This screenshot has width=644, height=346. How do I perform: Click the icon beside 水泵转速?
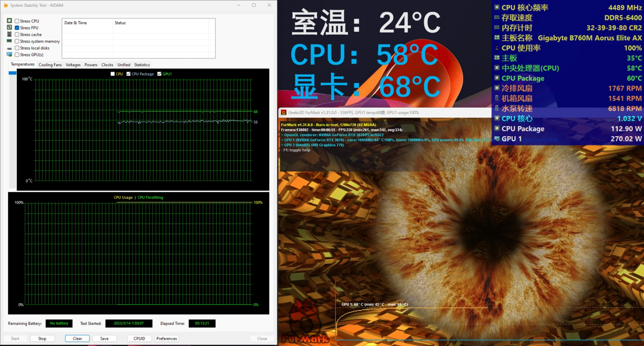[x=497, y=108]
